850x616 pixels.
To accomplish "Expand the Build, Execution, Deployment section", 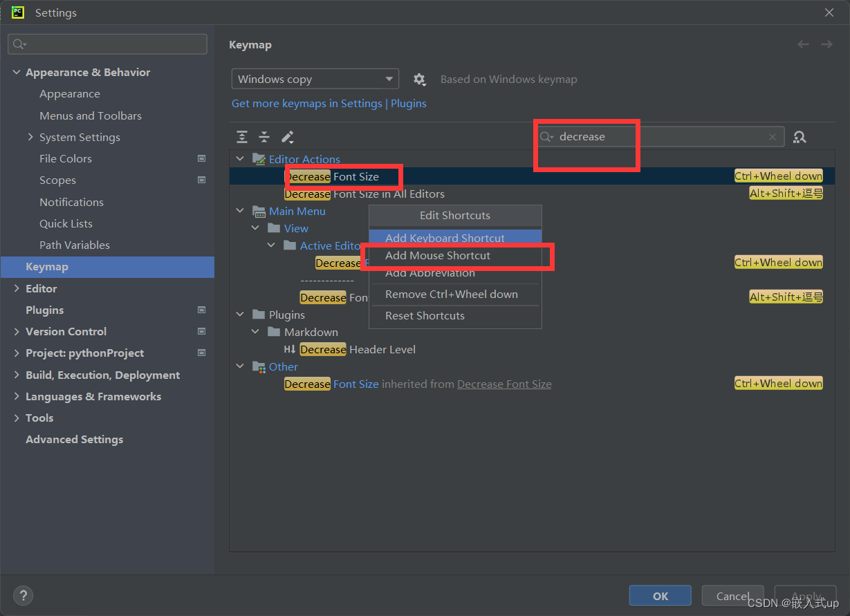I will tap(16, 375).
